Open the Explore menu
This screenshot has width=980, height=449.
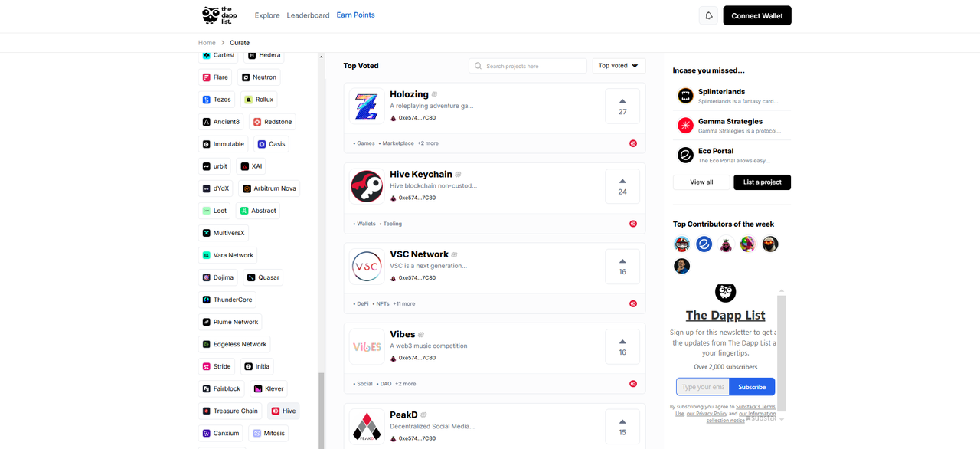267,15
